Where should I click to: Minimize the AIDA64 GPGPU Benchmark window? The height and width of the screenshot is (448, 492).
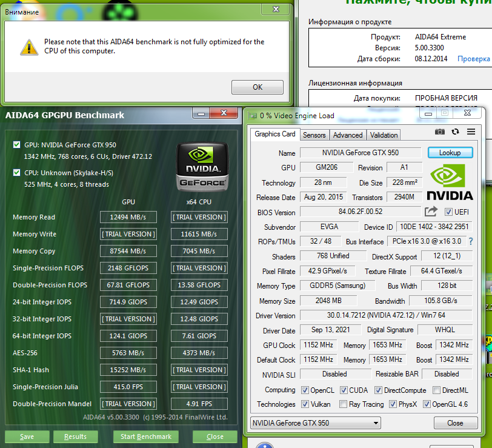tap(201, 113)
